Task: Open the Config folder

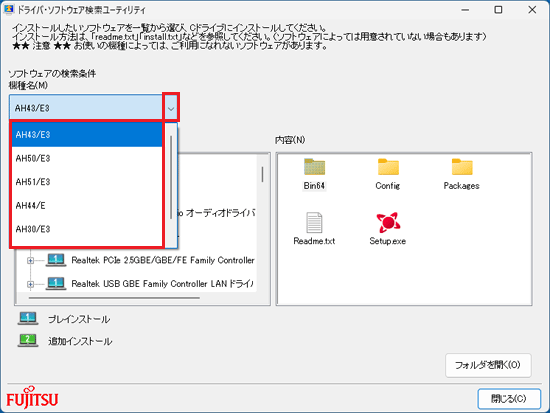Action: pos(388,167)
